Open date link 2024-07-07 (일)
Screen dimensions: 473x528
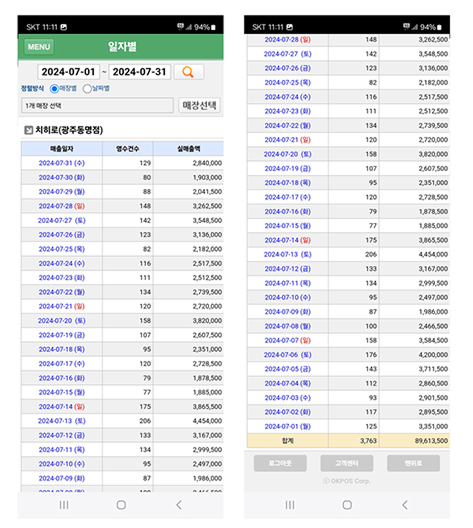tap(288, 340)
